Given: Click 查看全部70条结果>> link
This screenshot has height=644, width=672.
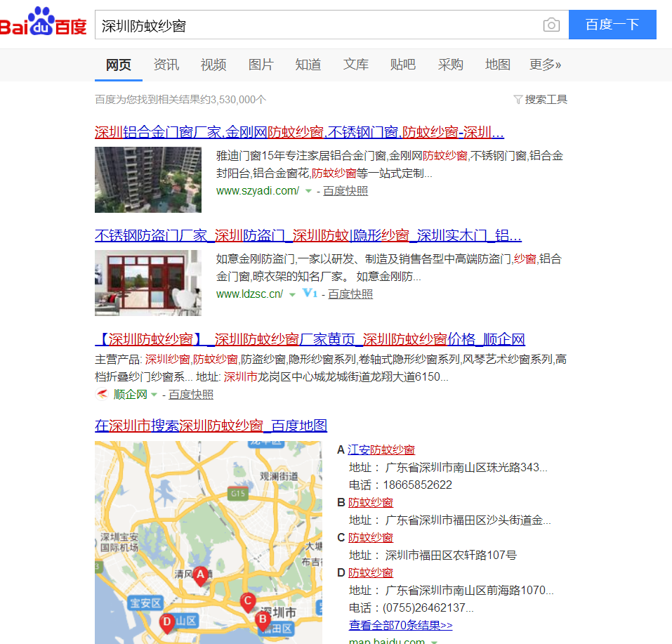Looking at the screenshot, I should tap(401, 625).
